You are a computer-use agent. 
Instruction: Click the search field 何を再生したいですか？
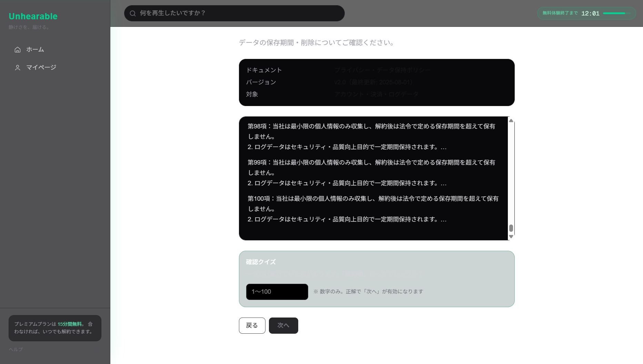coord(234,13)
